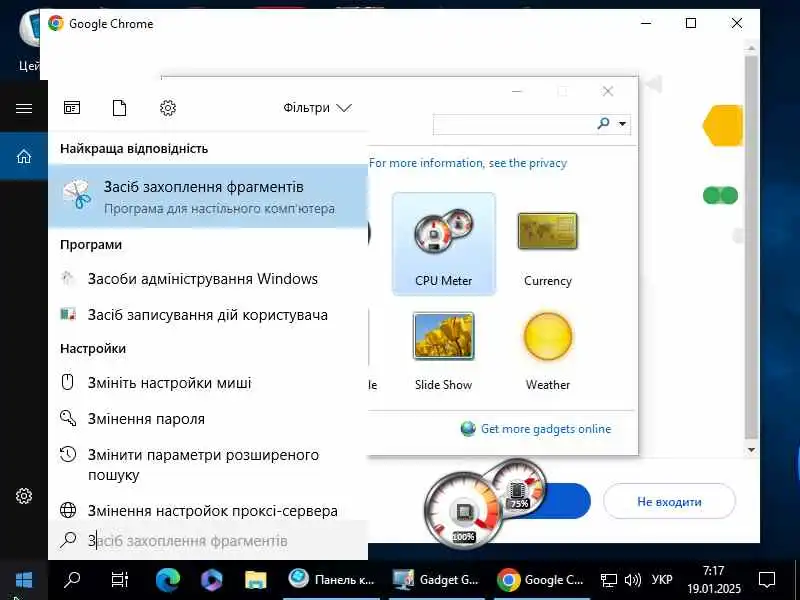Open Засіб записування дій користувача result

pos(208,315)
